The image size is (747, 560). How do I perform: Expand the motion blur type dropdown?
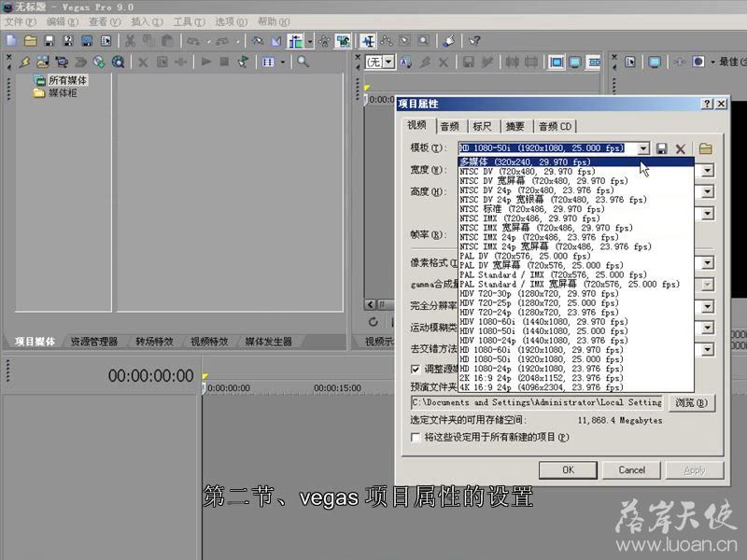tap(708, 328)
